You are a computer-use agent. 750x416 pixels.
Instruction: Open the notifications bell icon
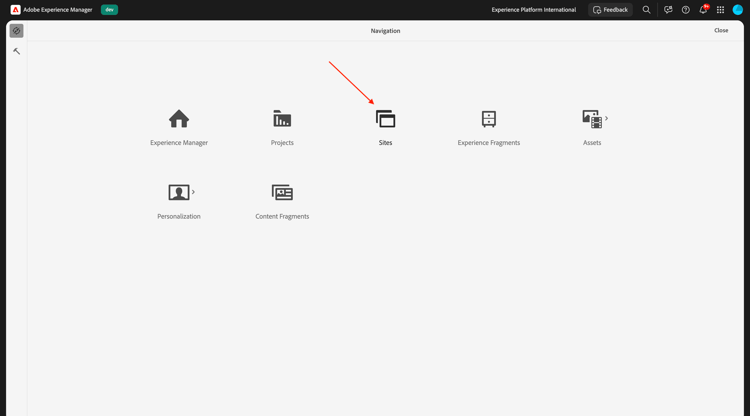coord(703,10)
